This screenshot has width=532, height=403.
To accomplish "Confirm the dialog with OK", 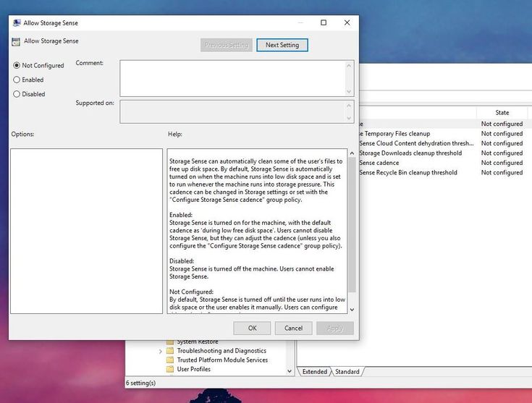I will point(252,328).
